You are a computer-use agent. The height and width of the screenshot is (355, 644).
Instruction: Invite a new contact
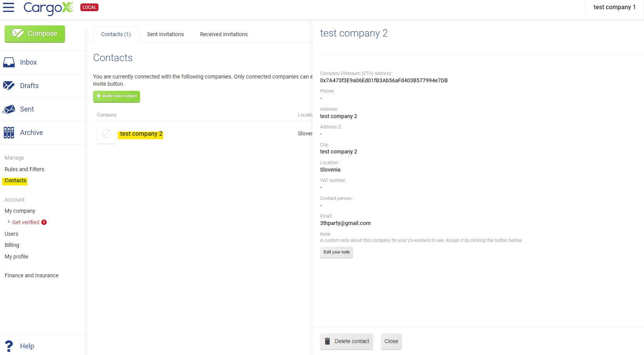tap(116, 96)
